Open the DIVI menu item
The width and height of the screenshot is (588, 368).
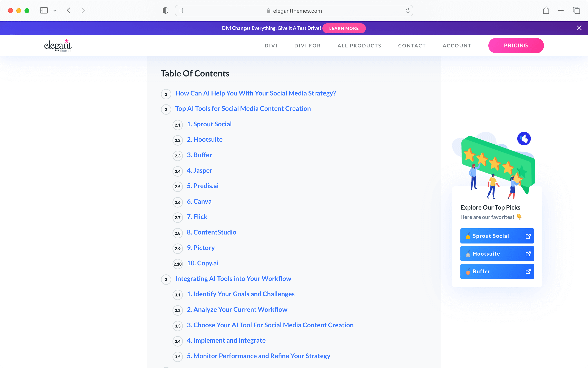271,46
